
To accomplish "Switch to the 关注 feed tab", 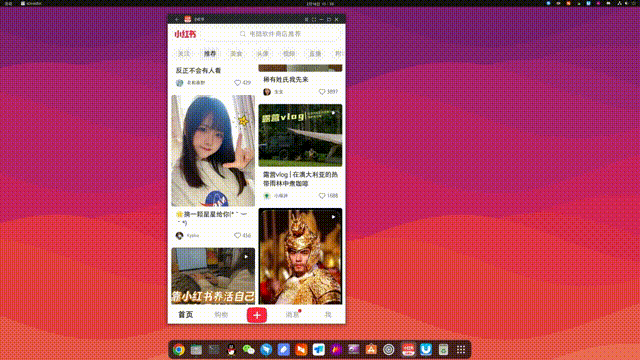I will pyautogui.click(x=184, y=53).
